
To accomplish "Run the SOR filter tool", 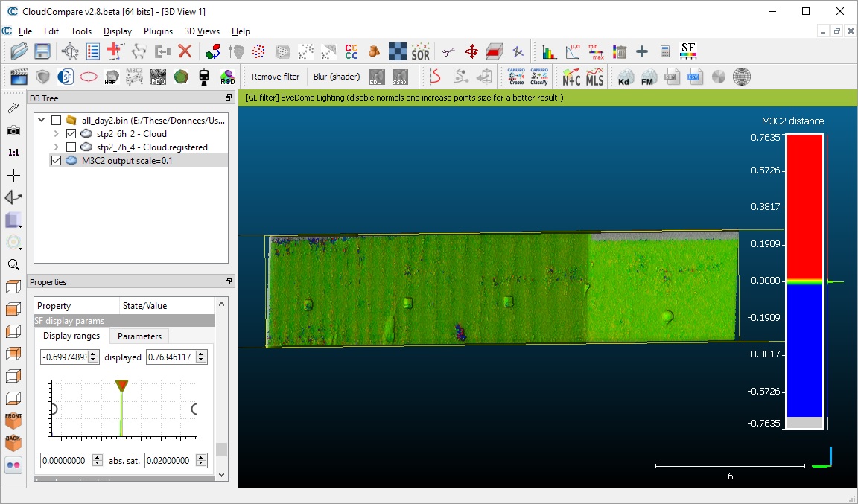I will [x=421, y=51].
